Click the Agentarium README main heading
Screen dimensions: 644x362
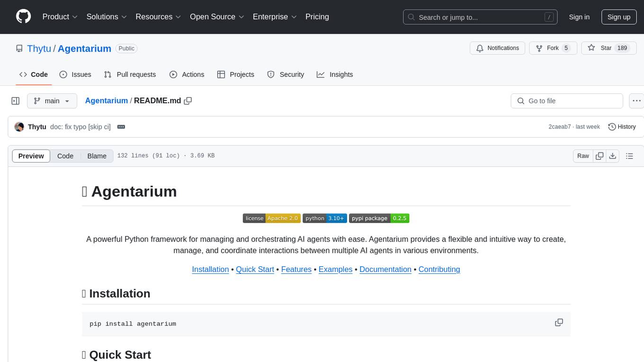click(129, 191)
